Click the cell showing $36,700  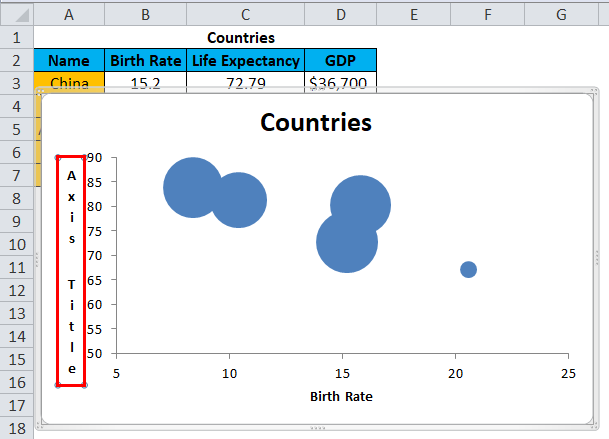(x=341, y=82)
